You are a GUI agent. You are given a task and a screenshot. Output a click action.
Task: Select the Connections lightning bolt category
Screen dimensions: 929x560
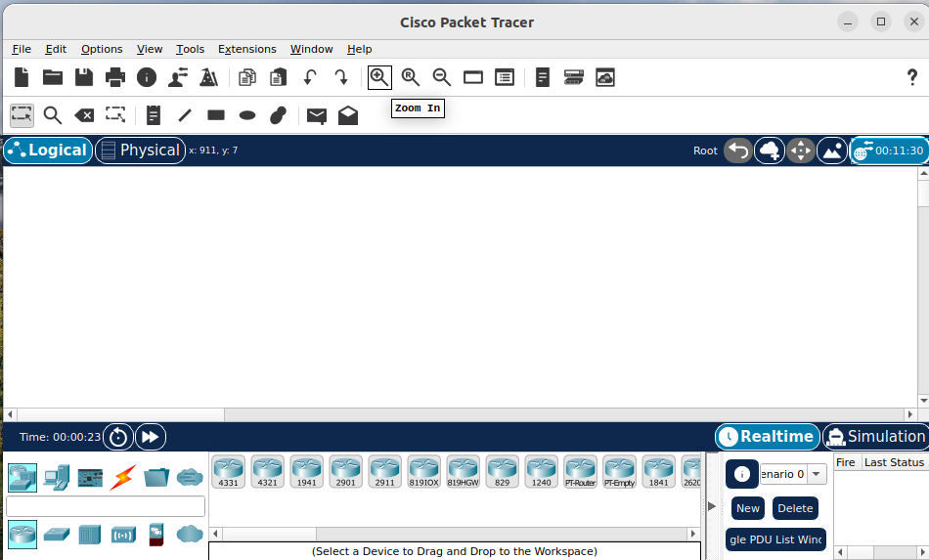[122, 477]
